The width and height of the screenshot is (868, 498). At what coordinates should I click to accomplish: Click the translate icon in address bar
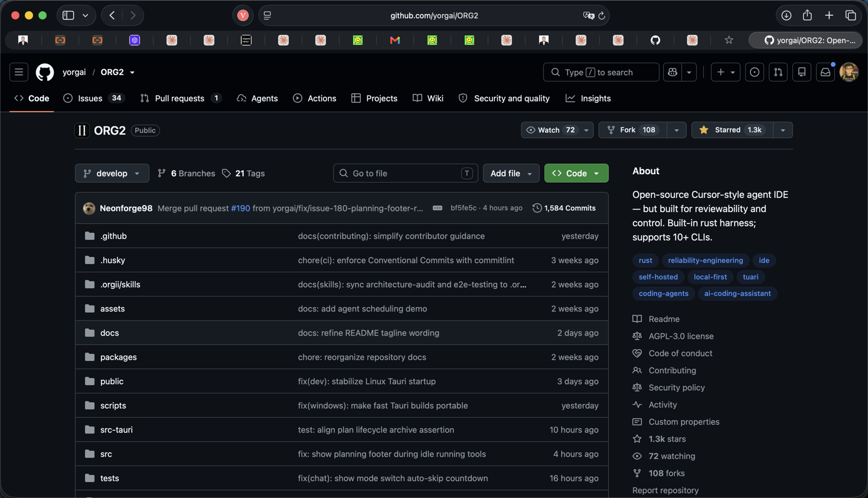pyautogui.click(x=588, y=15)
